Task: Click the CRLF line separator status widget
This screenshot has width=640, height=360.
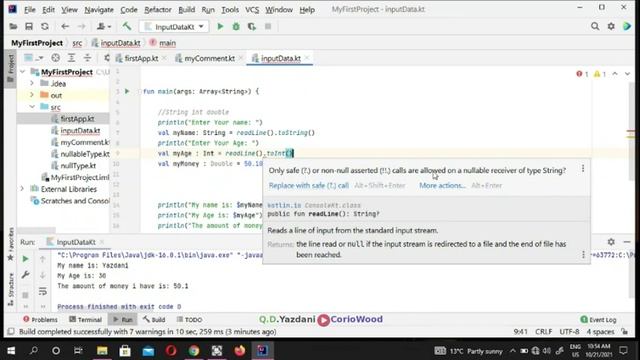Action: point(543,331)
